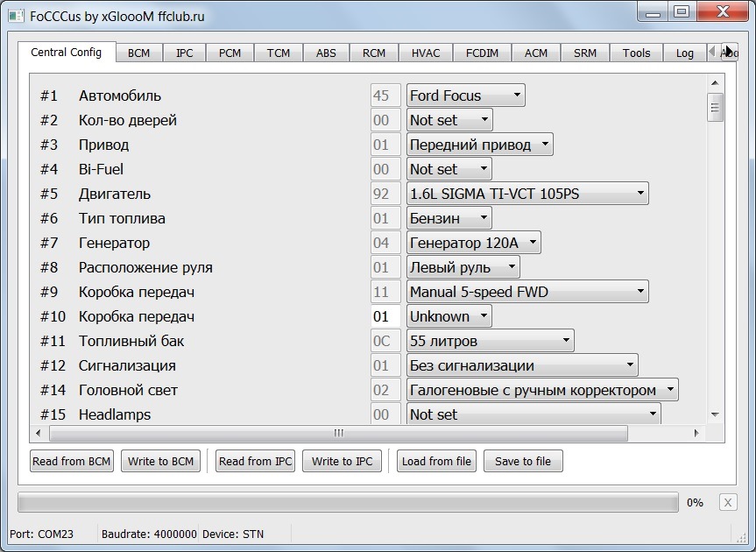
Task: Click the #8 Расположение руля label
Action: click(x=145, y=267)
